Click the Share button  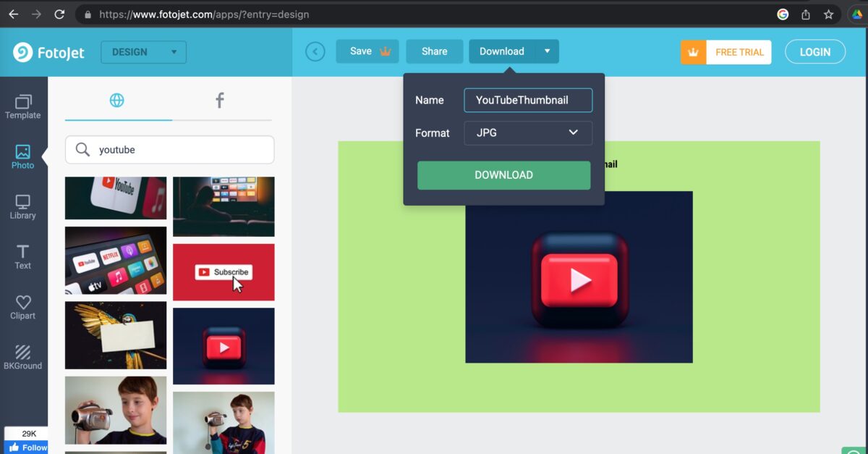coord(434,51)
